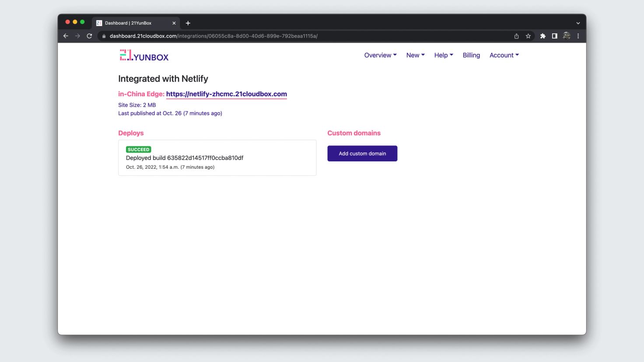Click the lock icon in address bar
This screenshot has height=362, width=644.
[x=104, y=36]
